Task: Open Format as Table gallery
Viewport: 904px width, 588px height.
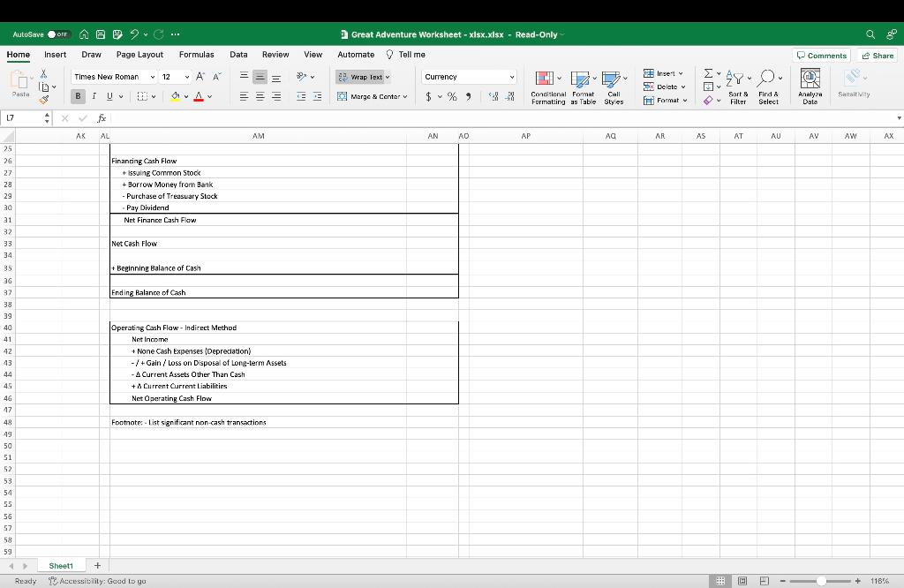Action: click(x=584, y=87)
